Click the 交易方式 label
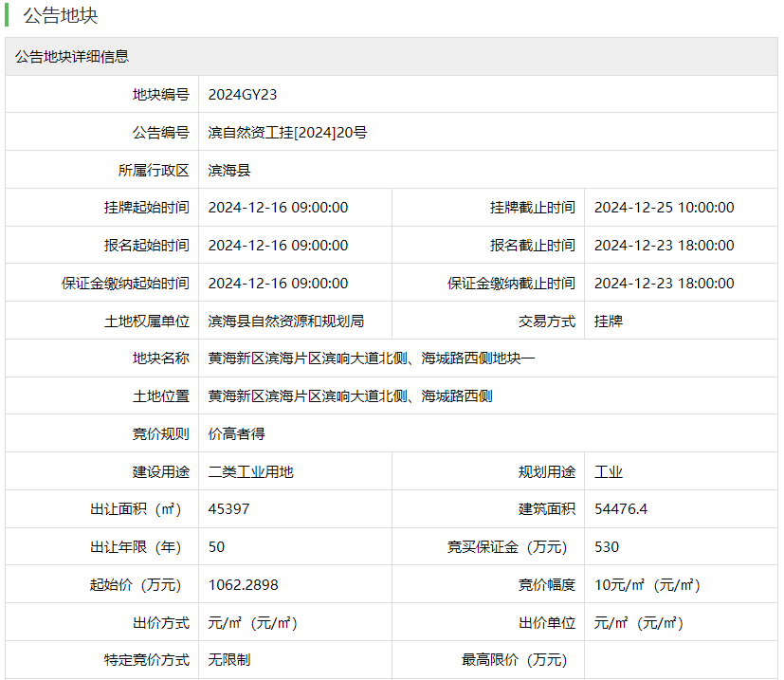784x680 pixels. 547,322
